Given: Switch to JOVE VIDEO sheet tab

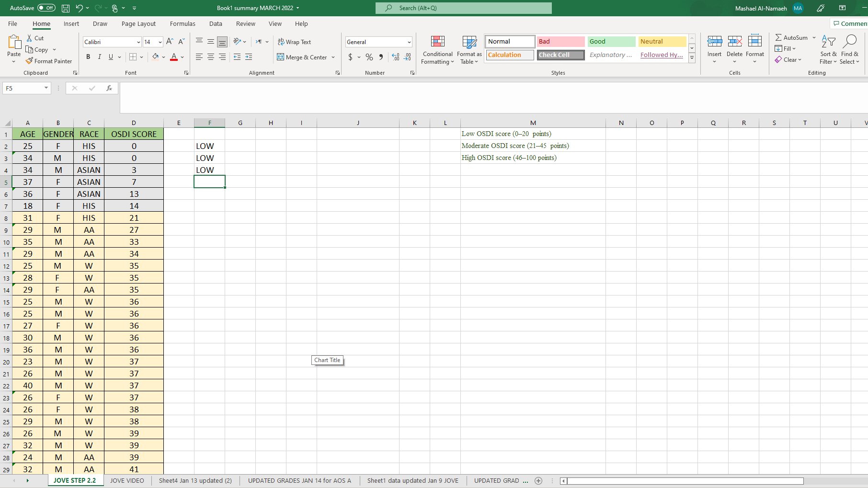Looking at the screenshot, I should 127,480.
